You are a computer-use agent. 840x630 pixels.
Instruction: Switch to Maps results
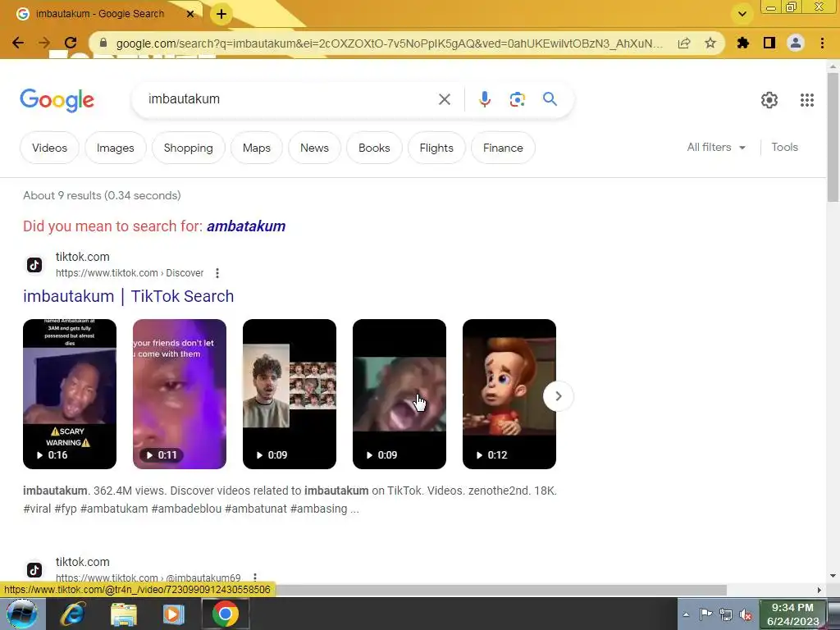pyautogui.click(x=257, y=148)
